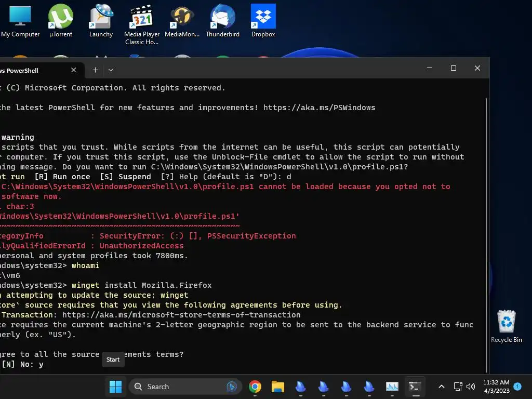Click the '[S] Suspend' option text

[126, 177]
